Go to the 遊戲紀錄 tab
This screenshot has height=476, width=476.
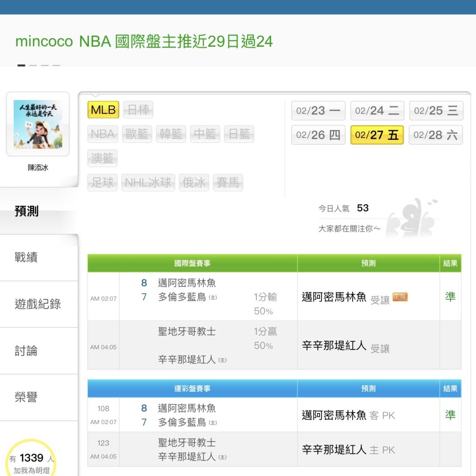pos(38,304)
